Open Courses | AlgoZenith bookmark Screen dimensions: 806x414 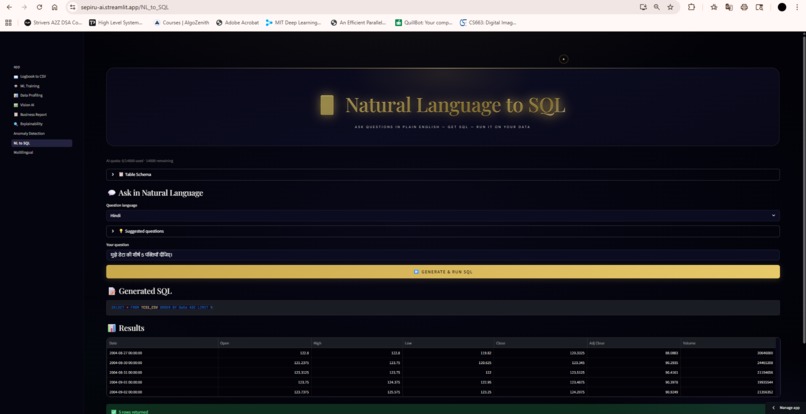point(182,23)
